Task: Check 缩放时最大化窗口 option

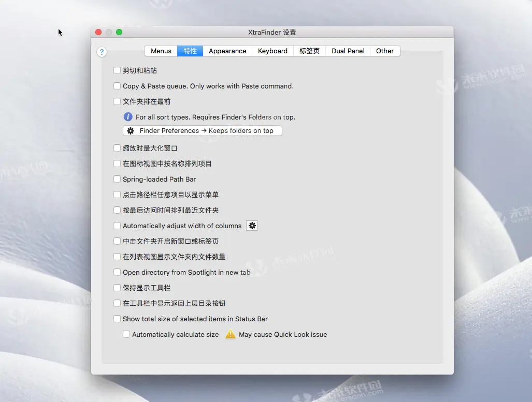Action: [117, 148]
